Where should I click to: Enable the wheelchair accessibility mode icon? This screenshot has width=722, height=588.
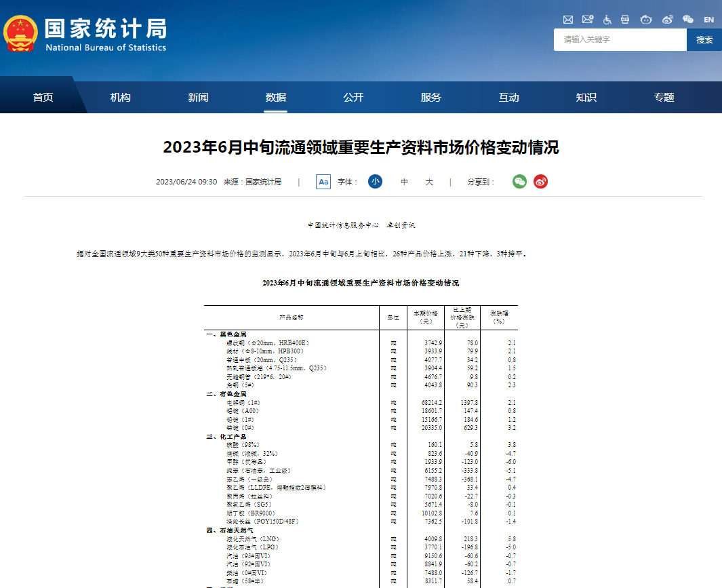click(607, 20)
